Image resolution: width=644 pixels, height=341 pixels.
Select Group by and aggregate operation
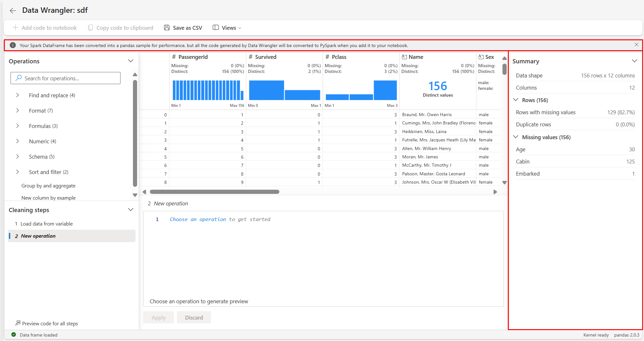pyautogui.click(x=48, y=186)
